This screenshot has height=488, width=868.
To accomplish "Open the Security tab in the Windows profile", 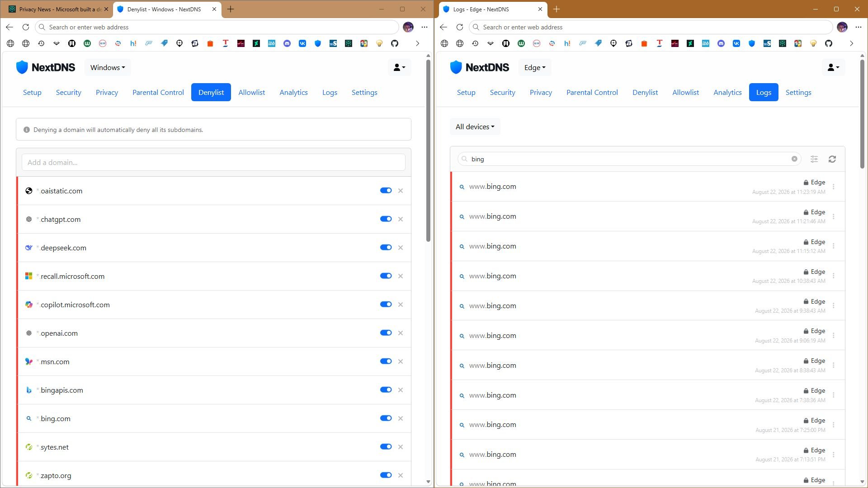I will tap(69, 92).
